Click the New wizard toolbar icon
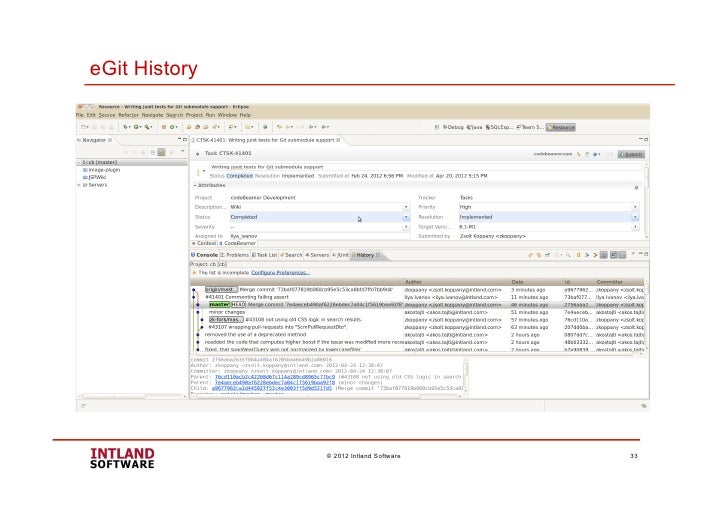This screenshot has width=728, height=514. coord(84,127)
